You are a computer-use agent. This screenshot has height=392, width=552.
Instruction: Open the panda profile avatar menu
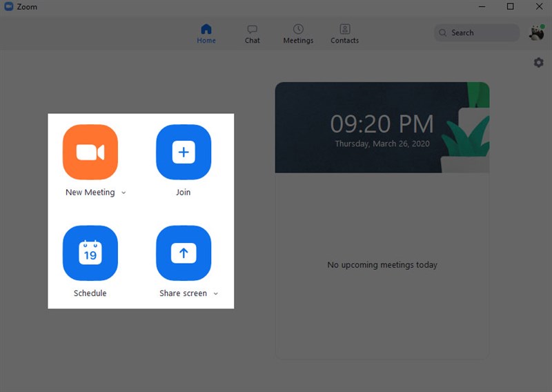[x=537, y=32]
